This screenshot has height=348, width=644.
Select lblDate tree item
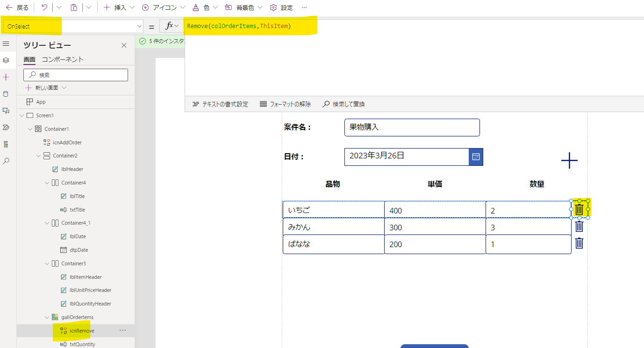pos(78,236)
